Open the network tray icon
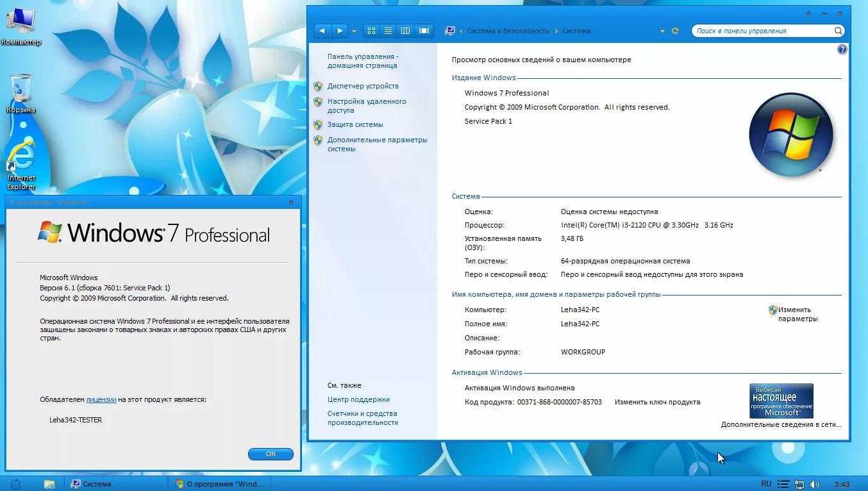The width and height of the screenshot is (868, 491). pyautogui.click(x=799, y=485)
